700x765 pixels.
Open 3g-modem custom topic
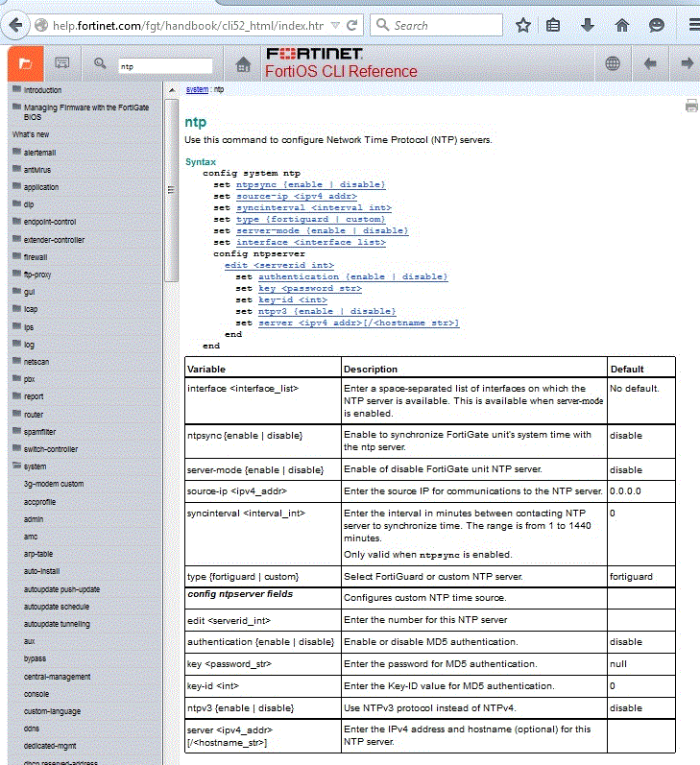[54, 484]
